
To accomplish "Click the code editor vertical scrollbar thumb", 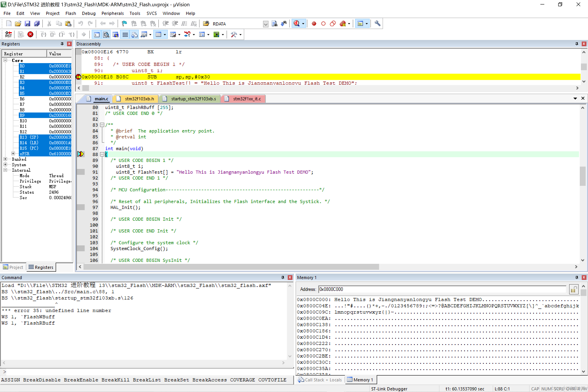I will click(583, 176).
